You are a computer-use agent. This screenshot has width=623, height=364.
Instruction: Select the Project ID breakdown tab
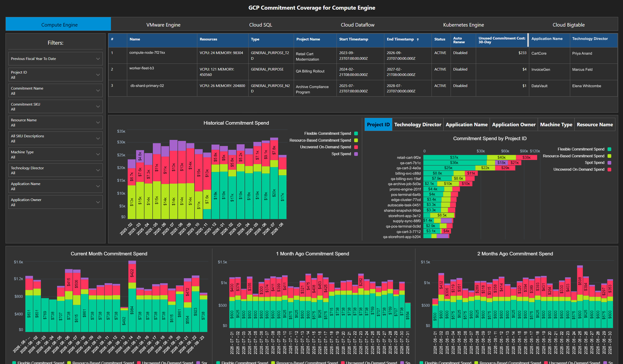point(378,125)
